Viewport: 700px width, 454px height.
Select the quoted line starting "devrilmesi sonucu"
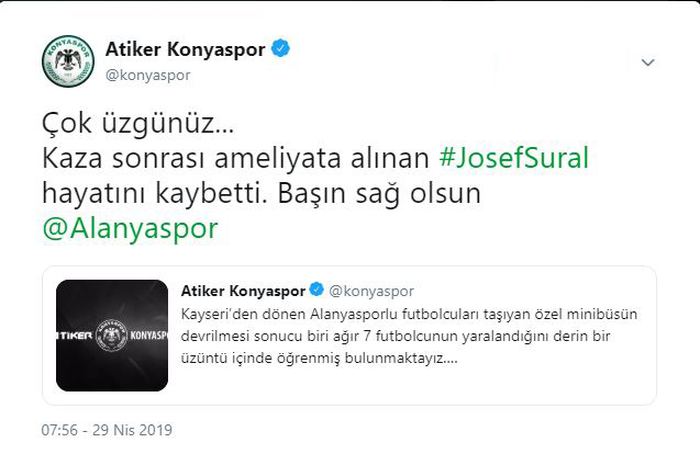click(x=395, y=336)
